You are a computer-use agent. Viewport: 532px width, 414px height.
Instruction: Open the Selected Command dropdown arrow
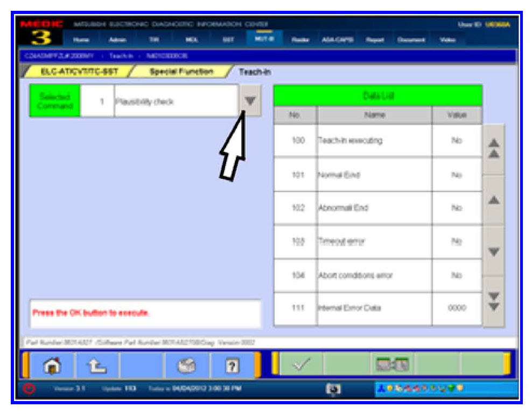[x=250, y=101]
